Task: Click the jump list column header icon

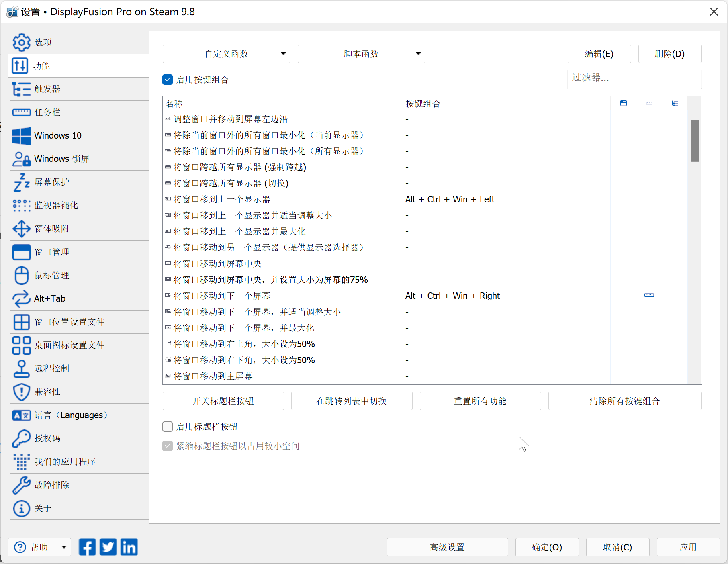Action: click(x=675, y=104)
